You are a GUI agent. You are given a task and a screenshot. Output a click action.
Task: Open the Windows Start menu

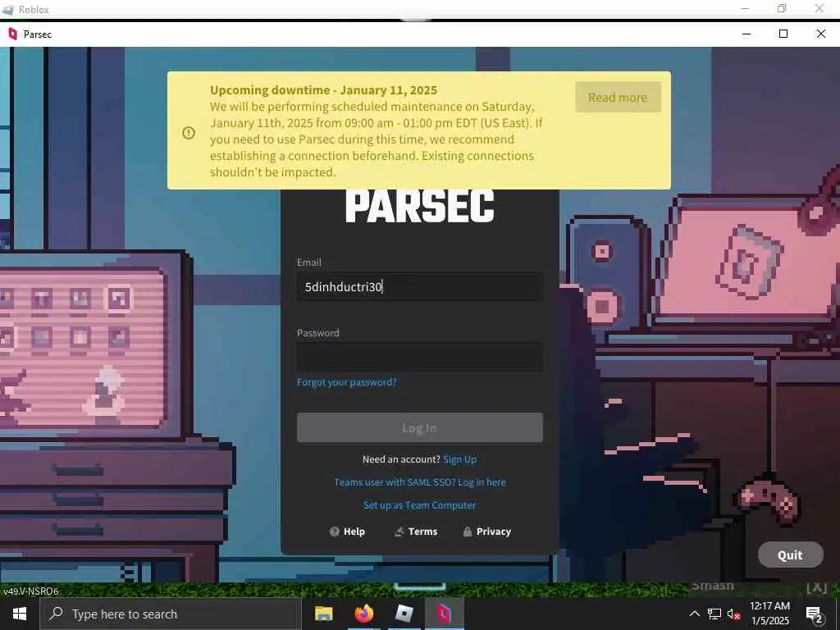pyautogui.click(x=20, y=614)
